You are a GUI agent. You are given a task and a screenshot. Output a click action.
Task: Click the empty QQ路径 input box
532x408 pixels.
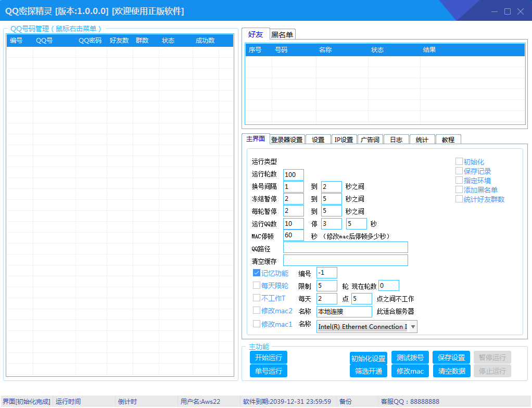(x=346, y=247)
